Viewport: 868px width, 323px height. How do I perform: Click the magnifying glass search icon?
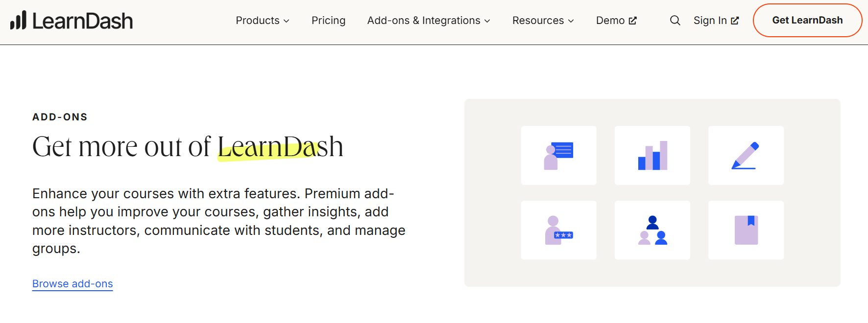(675, 20)
